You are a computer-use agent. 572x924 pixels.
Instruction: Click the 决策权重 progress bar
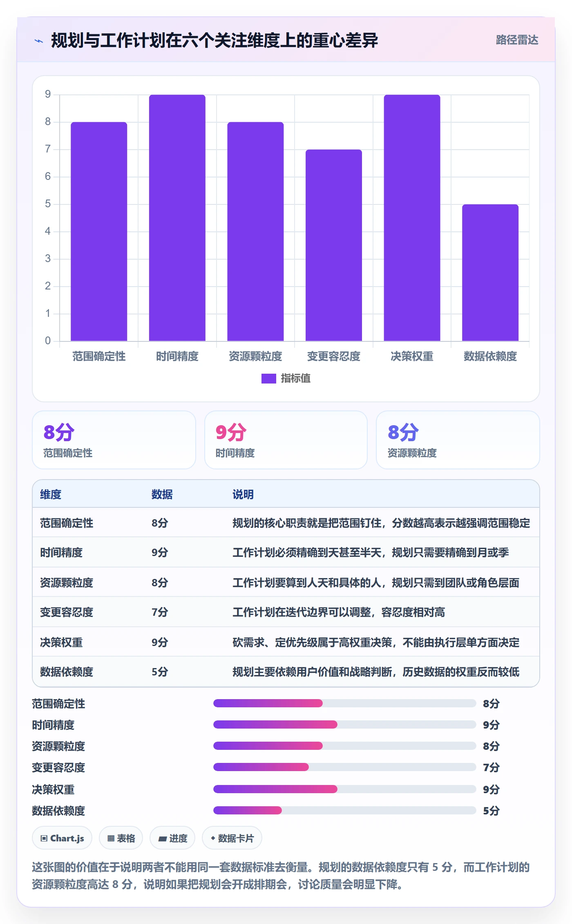345,789
